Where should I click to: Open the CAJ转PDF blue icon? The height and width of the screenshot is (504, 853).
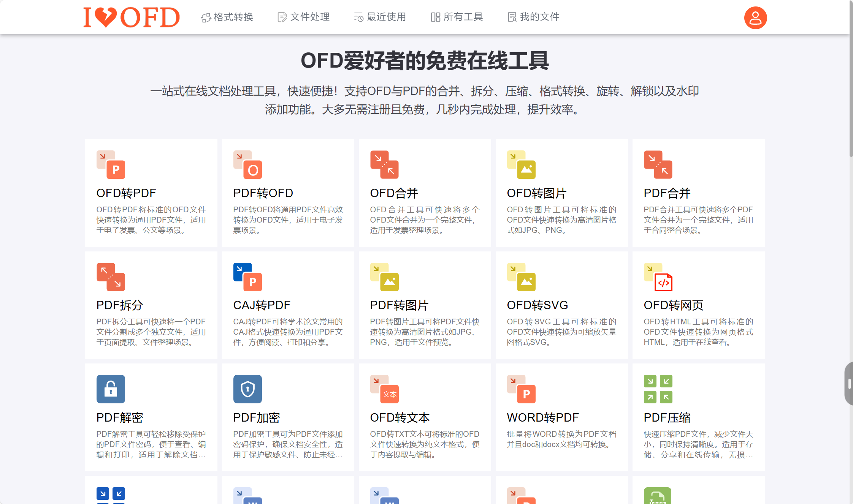pyautogui.click(x=247, y=277)
